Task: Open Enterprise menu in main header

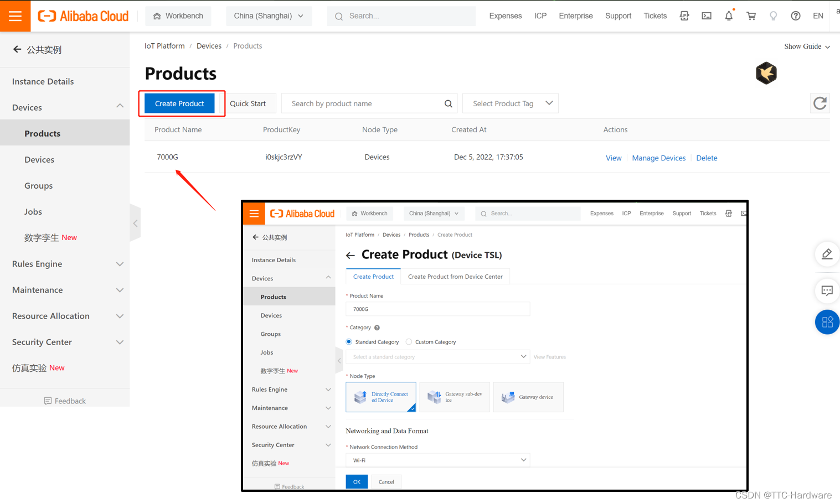Action: coord(576,16)
